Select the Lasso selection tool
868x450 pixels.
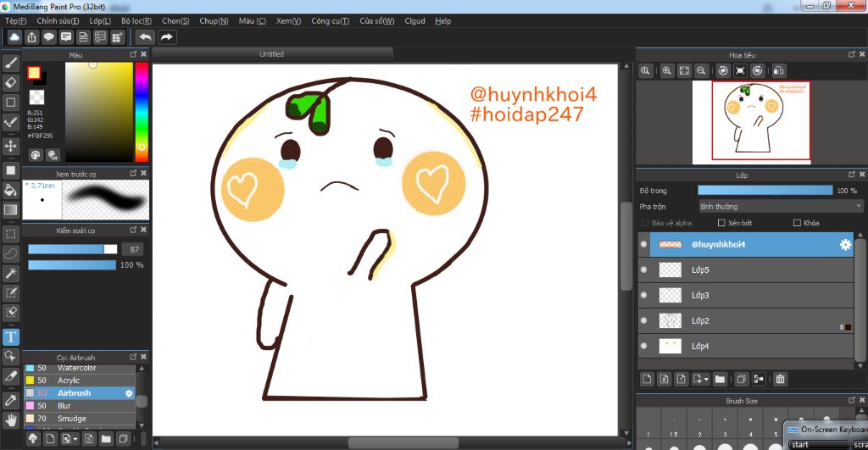(x=10, y=253)
